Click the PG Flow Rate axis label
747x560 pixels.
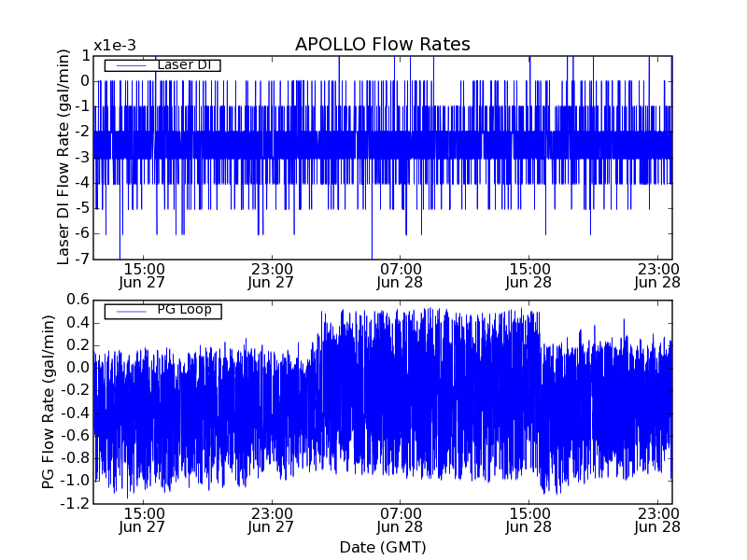[49, 401]
